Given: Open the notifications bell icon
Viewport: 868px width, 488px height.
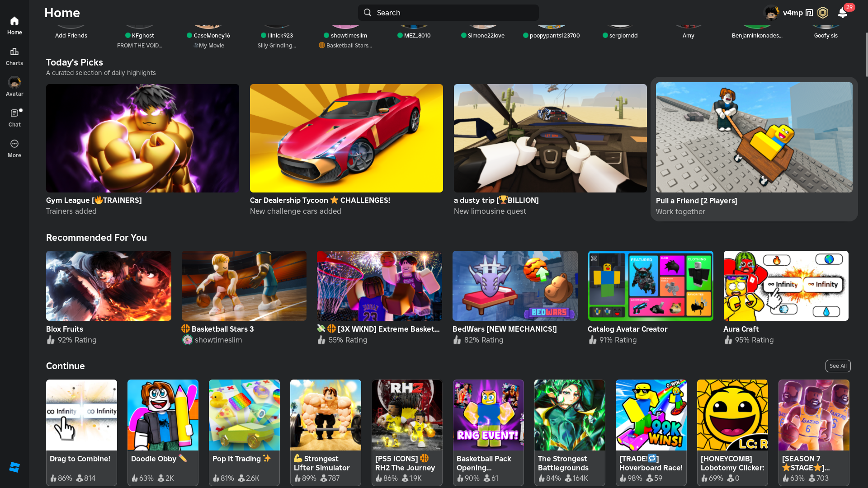Looking at the screenshot, I should click(x=842, y=13).
